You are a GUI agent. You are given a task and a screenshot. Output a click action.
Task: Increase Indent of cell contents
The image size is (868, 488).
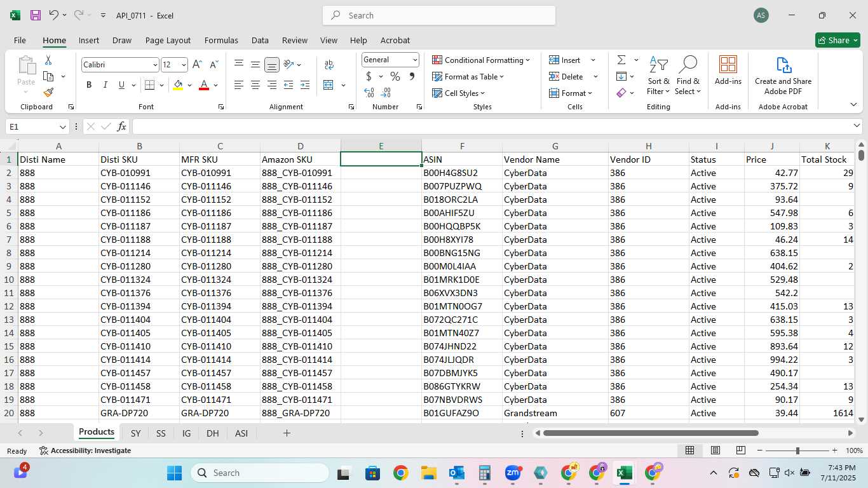(305, 85)
